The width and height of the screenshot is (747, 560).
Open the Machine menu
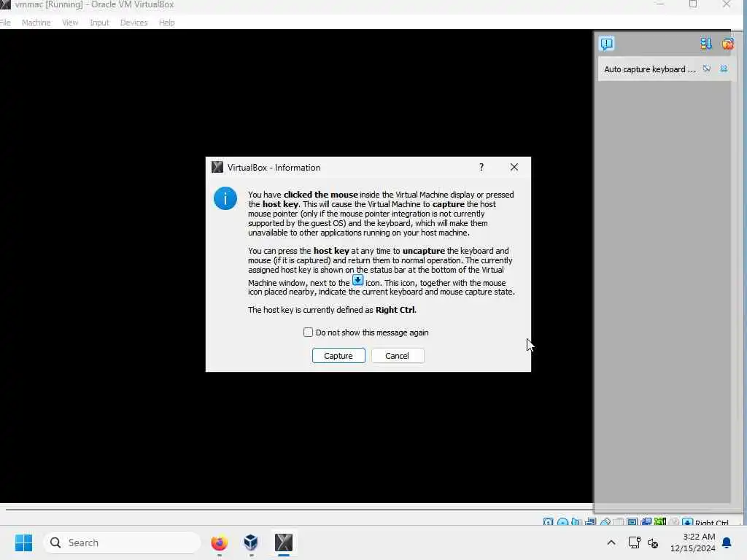[x=36, y=23]
